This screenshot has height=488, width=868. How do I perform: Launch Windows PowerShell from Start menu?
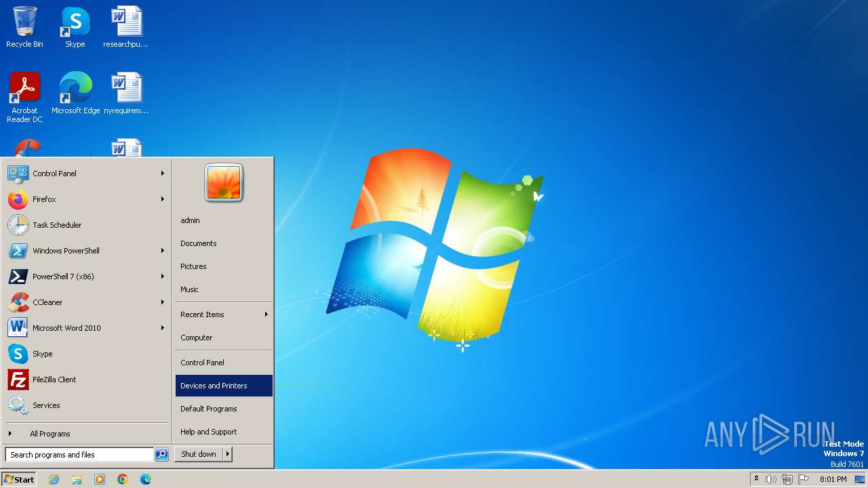click(87, 251)
